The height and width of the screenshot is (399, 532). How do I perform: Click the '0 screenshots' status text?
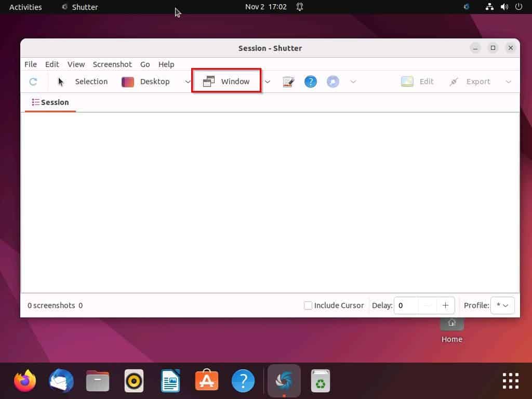[x=51, y=305]
